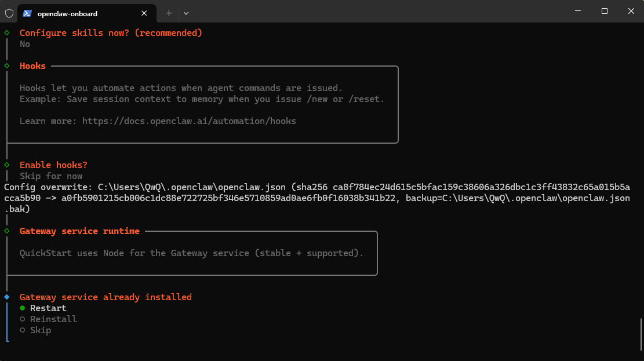Maximize the terminal window
This screenshot has width=644, height=361.
pyautogui.click(x=604, y=11)
